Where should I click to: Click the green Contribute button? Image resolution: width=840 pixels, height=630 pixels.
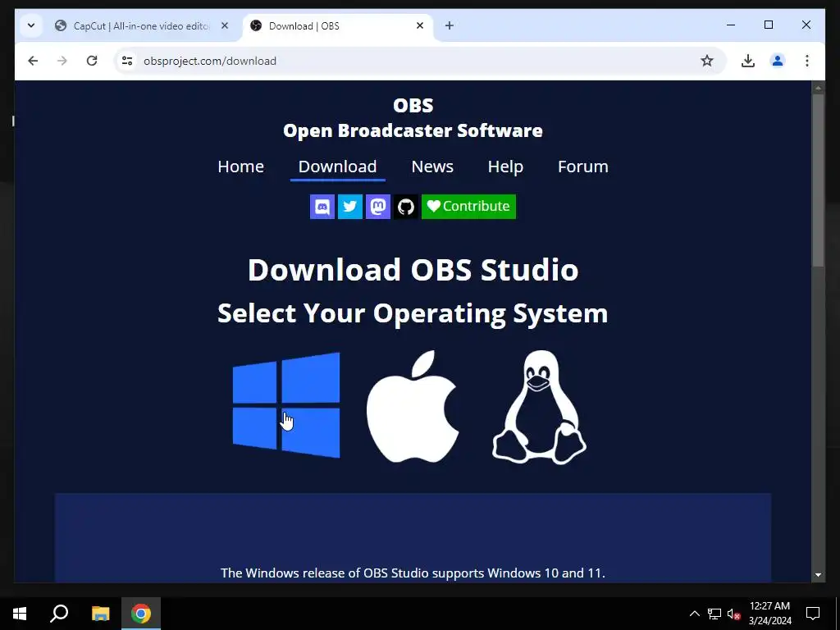point(468,206)
